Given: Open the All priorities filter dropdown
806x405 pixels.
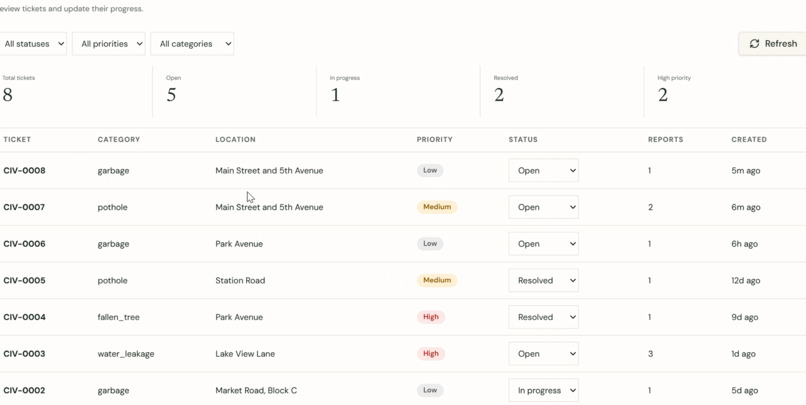Looking at the screenshot, I should point(108,44).
